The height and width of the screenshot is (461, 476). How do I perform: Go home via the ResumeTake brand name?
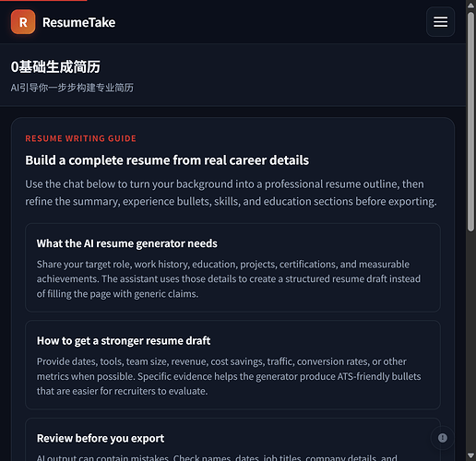(79, 22)
